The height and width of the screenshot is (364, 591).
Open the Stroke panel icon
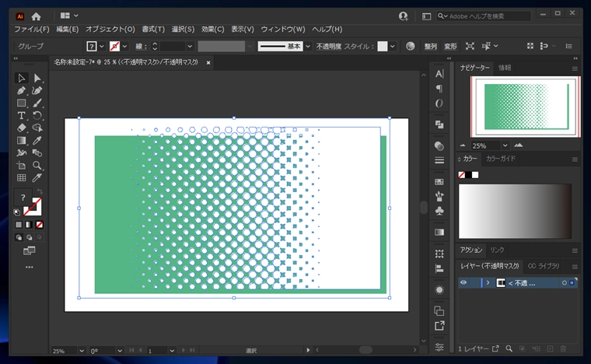click(x=439, y=160)
